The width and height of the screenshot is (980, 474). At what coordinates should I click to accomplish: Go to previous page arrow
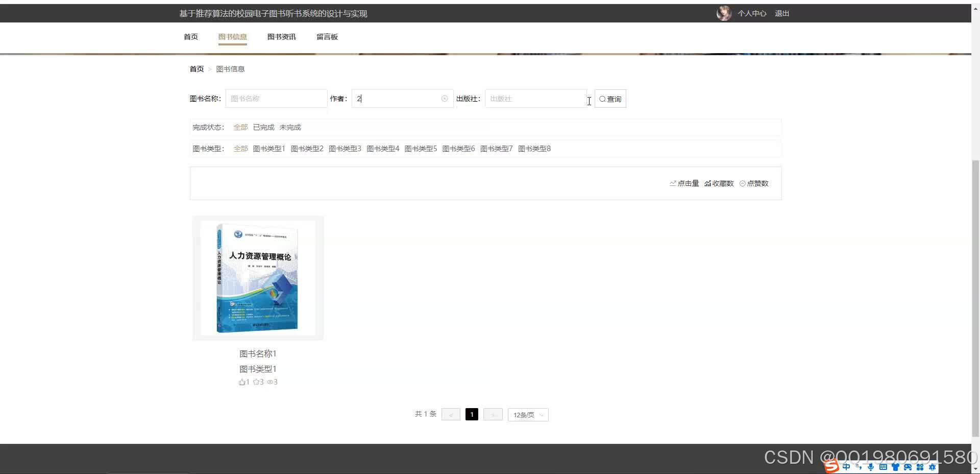pos(451,414)
